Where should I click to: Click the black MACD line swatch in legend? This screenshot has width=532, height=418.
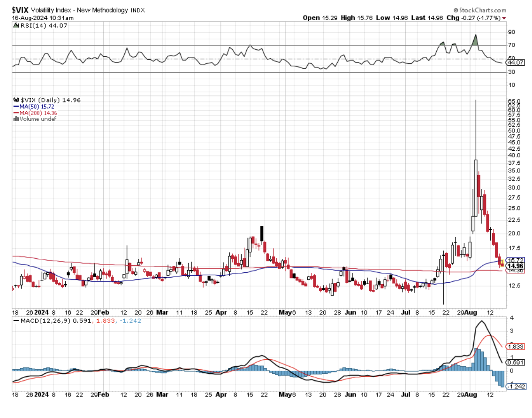[16, 321]
